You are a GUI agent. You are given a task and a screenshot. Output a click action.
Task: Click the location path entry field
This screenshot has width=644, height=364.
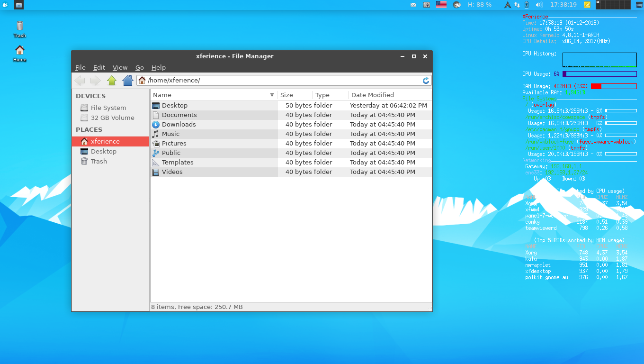284,81
